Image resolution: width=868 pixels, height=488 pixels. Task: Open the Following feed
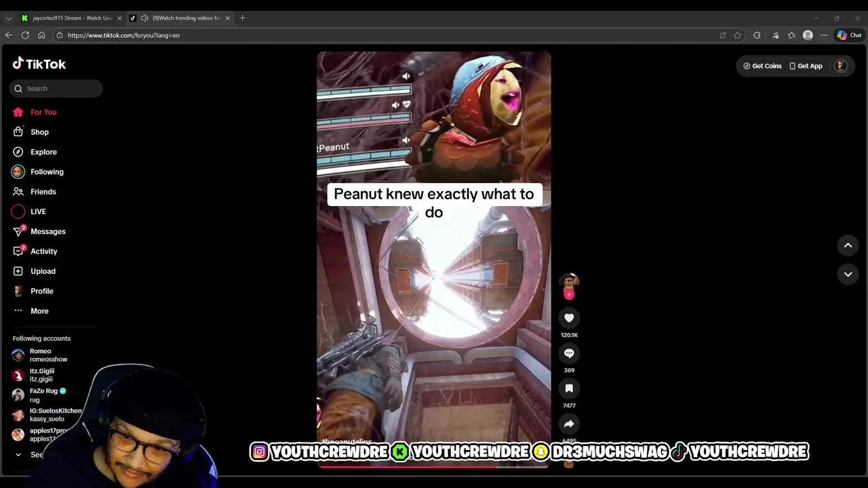point(37,171)
